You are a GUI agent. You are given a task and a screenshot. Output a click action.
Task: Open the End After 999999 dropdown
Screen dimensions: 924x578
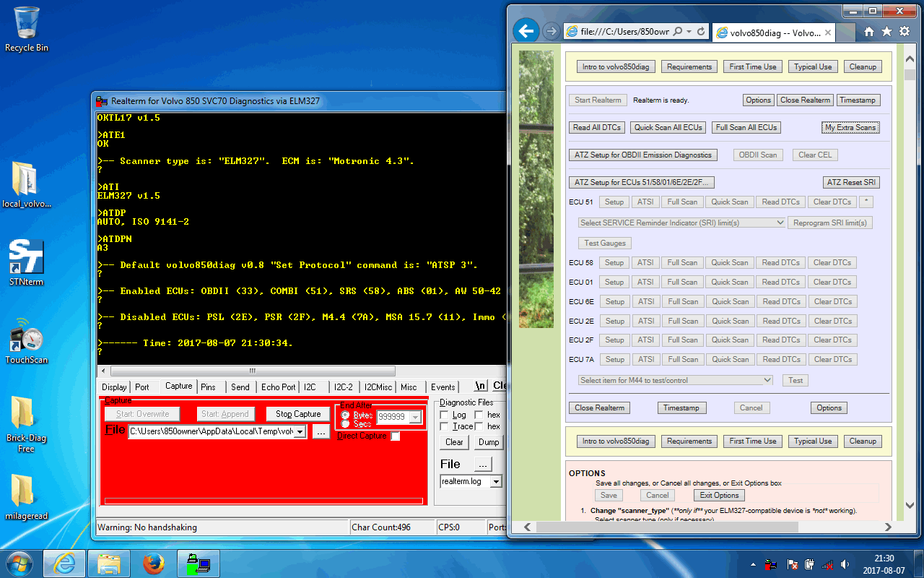415,418
